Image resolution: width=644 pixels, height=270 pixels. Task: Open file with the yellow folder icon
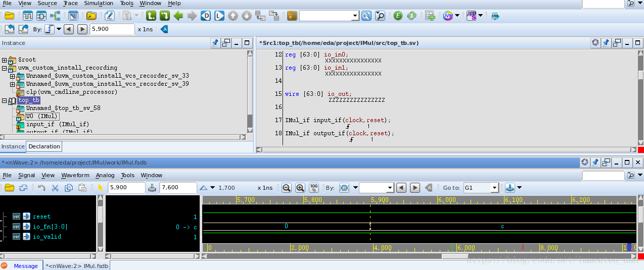point(9,16)
